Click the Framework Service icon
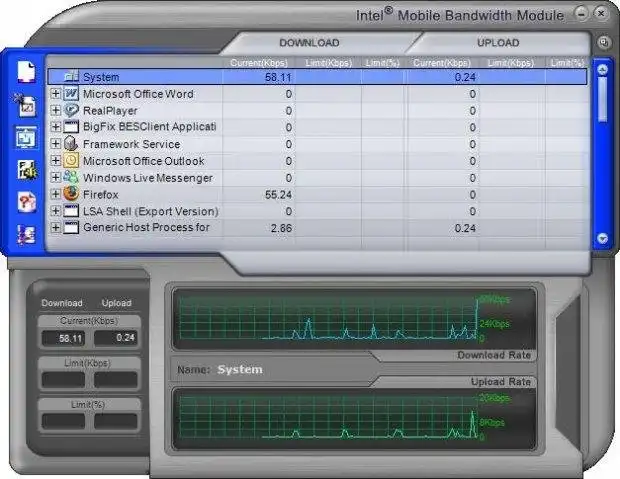 71,144
